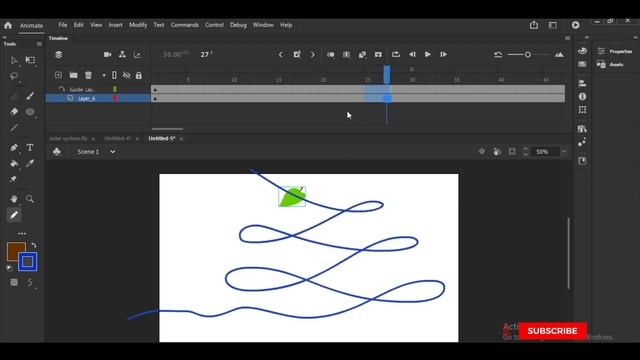
Task: Play the timeline animation
Action: pos(428,54)
